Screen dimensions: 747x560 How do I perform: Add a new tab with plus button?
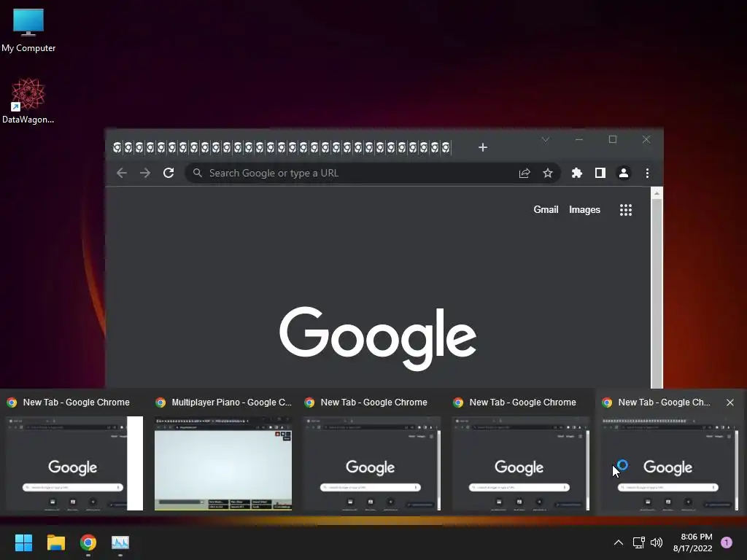[x=483, y=147]
